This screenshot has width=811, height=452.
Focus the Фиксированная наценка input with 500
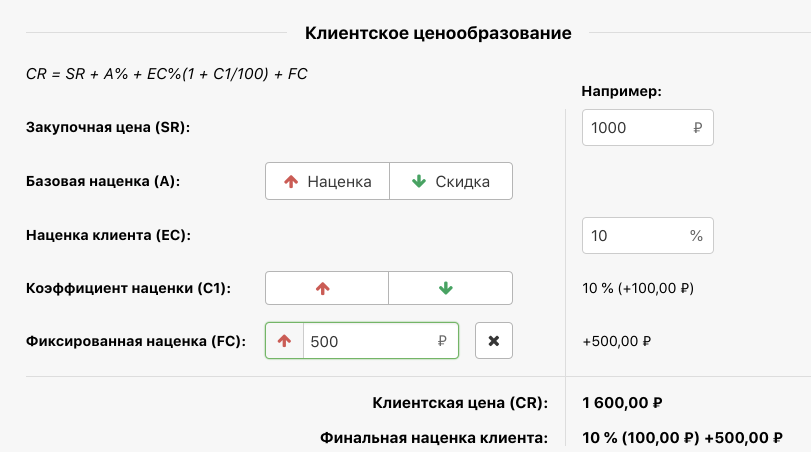(370, 341)
